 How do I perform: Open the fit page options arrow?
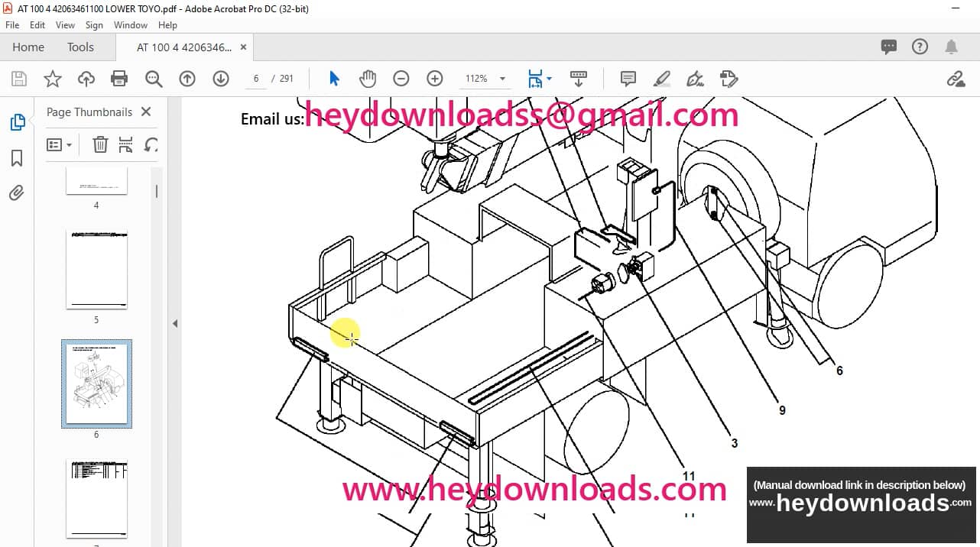[549, 79]
